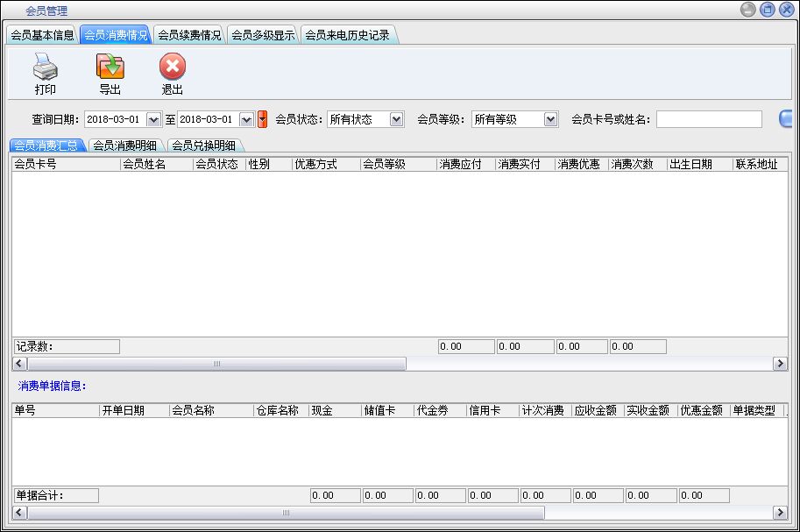Click the blue button right of card number field

pyautogui.click(x=785, y=119)
